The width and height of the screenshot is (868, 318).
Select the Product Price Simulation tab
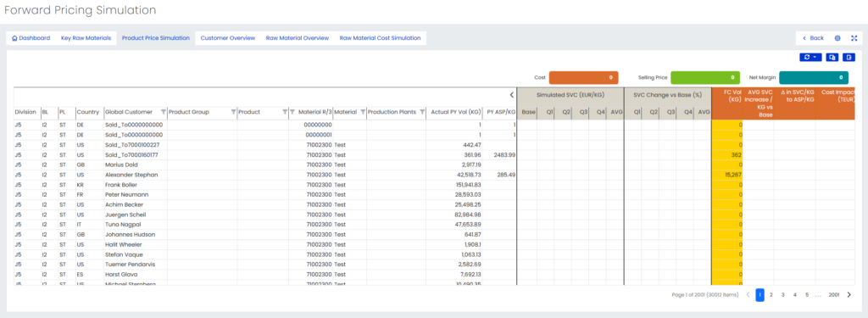coord(156,38)
